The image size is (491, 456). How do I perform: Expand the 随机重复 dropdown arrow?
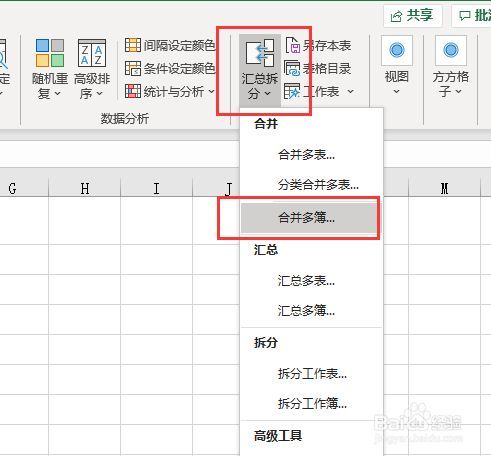pyautogui.click(x=57, y=94)
